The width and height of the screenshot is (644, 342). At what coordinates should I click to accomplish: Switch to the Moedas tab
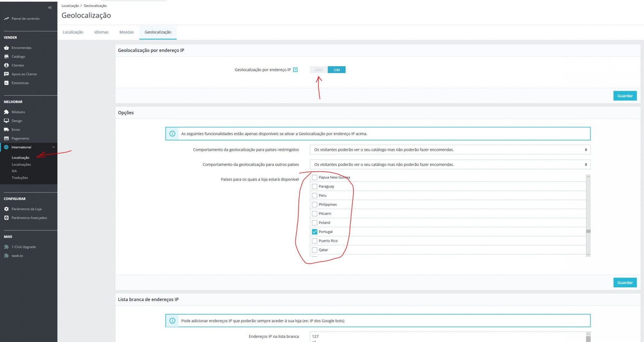tap(126, 32)
